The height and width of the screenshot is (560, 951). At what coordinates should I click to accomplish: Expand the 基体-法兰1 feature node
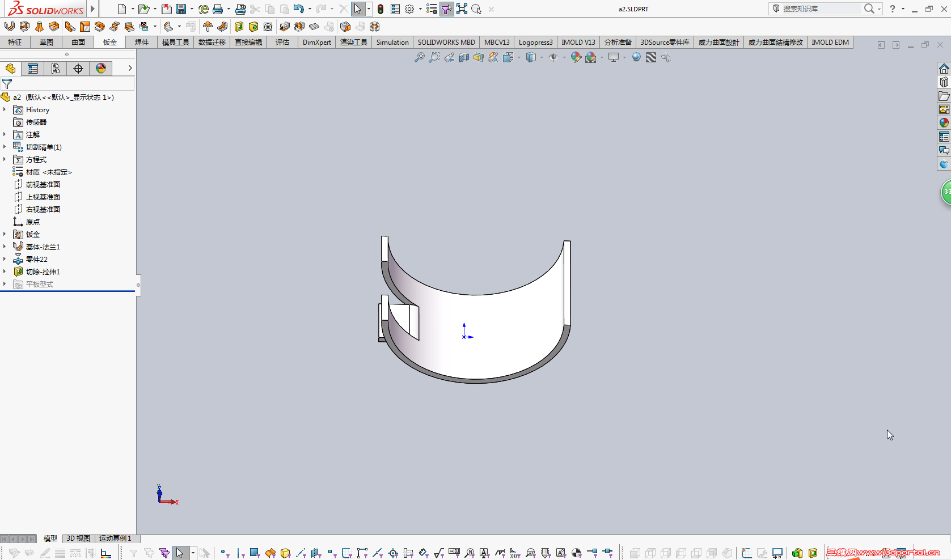5,247
